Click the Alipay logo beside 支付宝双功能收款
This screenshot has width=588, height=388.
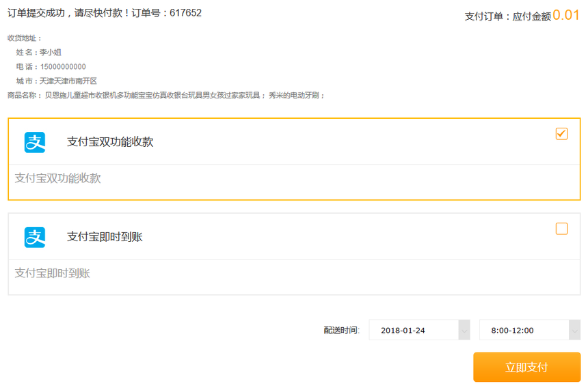[x=35, y=142]
